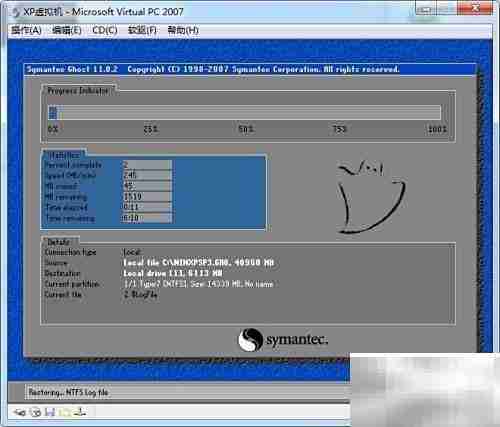The height and width of the screenshot is (427, 500).
Task: Open the 软盘(F) menu
Action: coord(142,30)
